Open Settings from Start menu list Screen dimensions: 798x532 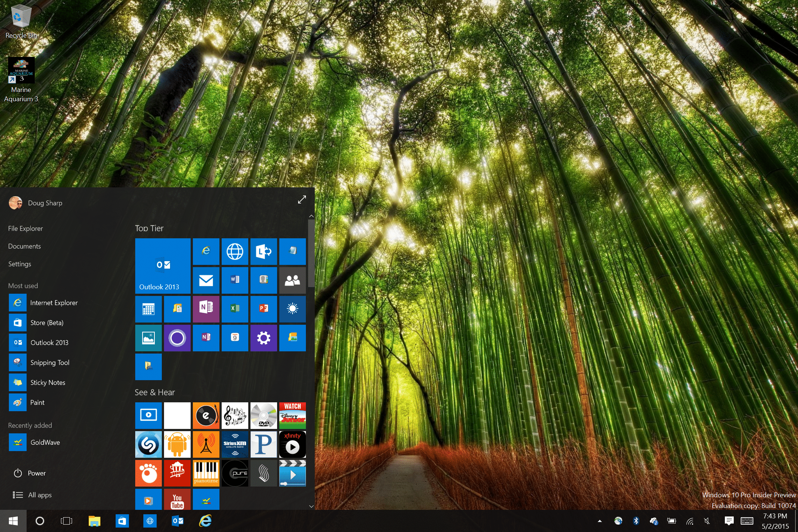20,264
